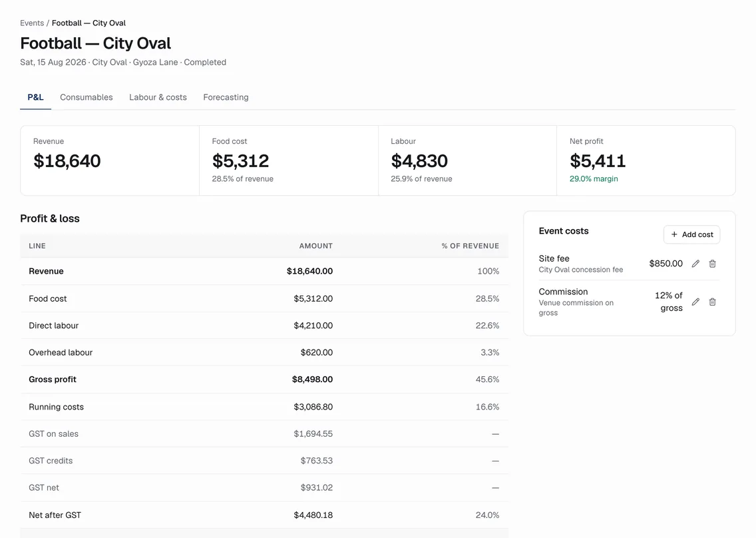Click the Food cost card value $5,312
Image resolution: width=756 pixels, height=538 pixels.
coord(241,160)
